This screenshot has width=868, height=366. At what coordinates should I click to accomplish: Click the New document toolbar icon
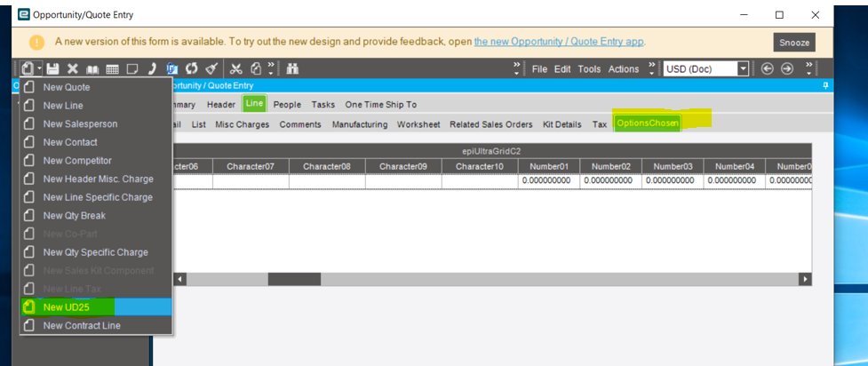click(28, 68)
